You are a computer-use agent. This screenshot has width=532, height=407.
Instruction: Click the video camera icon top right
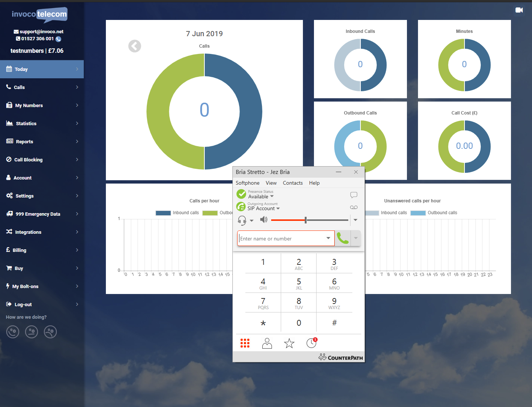[x=519, y=10]
